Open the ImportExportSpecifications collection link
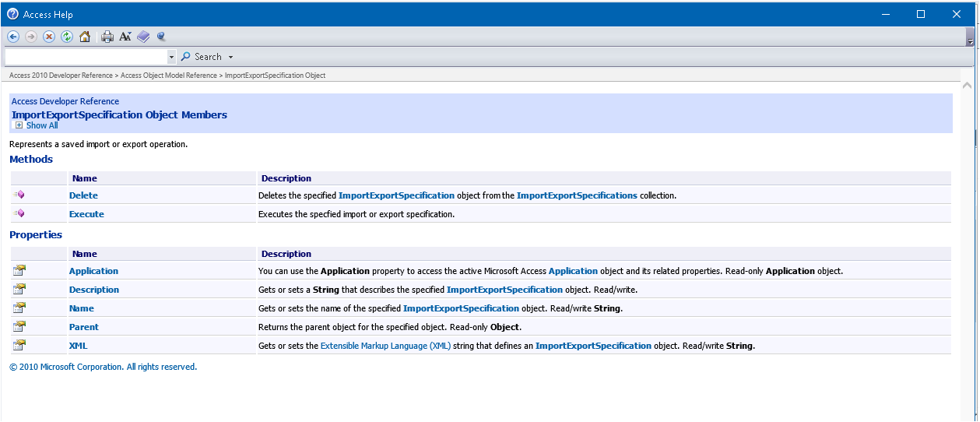Viewport: 980px width, 422px height. click(577, 195)
